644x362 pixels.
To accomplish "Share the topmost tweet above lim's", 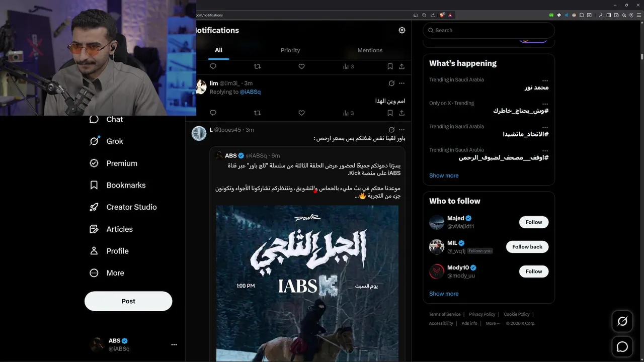I will (401, 66).
